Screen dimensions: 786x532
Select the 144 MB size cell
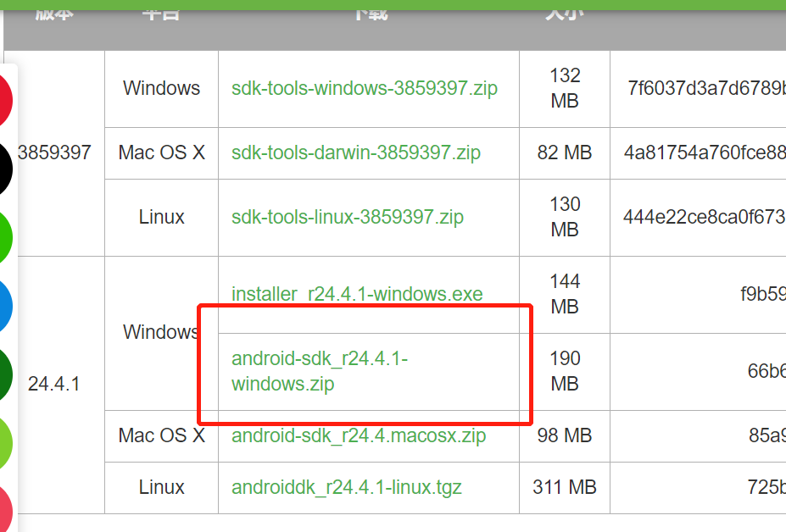[x=565, y=294]
